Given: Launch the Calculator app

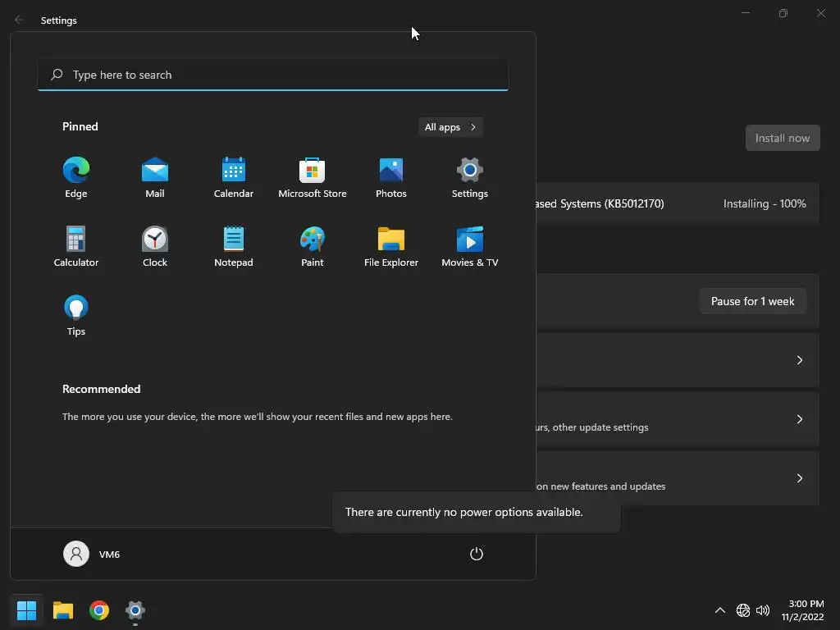Looking at the screenshot, I should coord(76,247).
